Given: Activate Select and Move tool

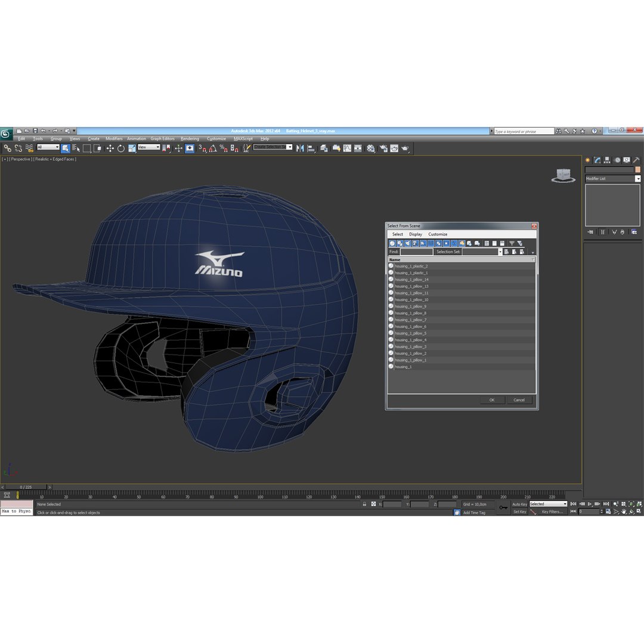Looking at the screenshot, I should click(x=110, y=148).
